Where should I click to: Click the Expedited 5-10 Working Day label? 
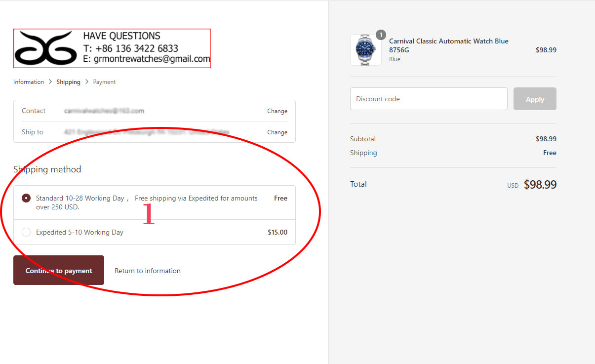pos(79,232)
